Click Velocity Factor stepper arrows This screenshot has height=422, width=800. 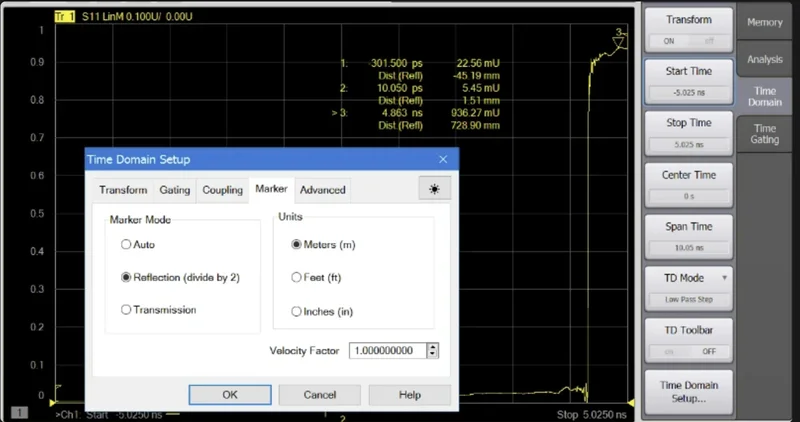(432, 351)
